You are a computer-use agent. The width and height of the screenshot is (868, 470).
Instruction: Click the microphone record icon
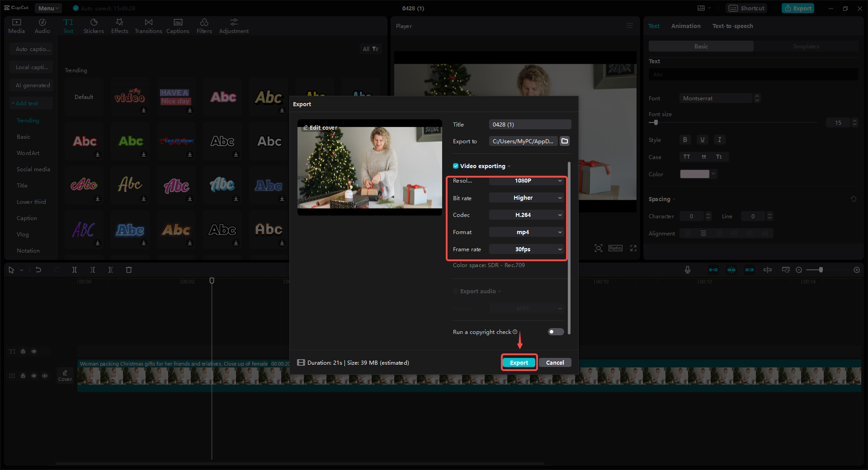tap(688, 270)
